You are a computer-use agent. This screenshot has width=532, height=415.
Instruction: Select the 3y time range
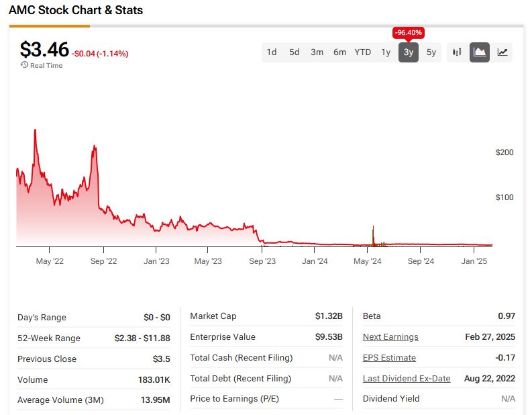(409, 52)
